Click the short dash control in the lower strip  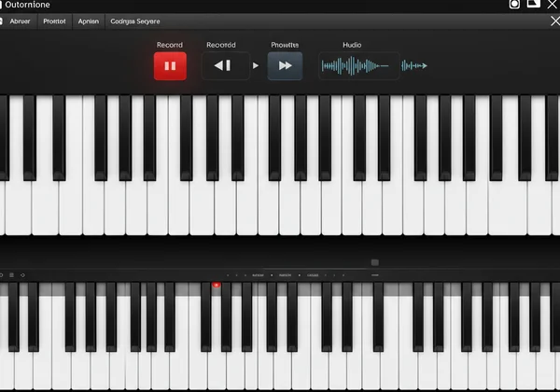(375, 275)
